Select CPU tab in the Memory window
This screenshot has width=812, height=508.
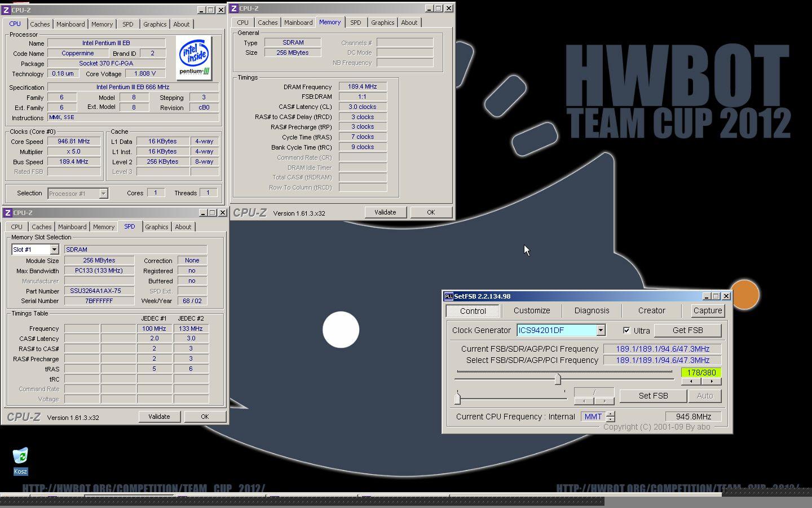click(243, 23)
